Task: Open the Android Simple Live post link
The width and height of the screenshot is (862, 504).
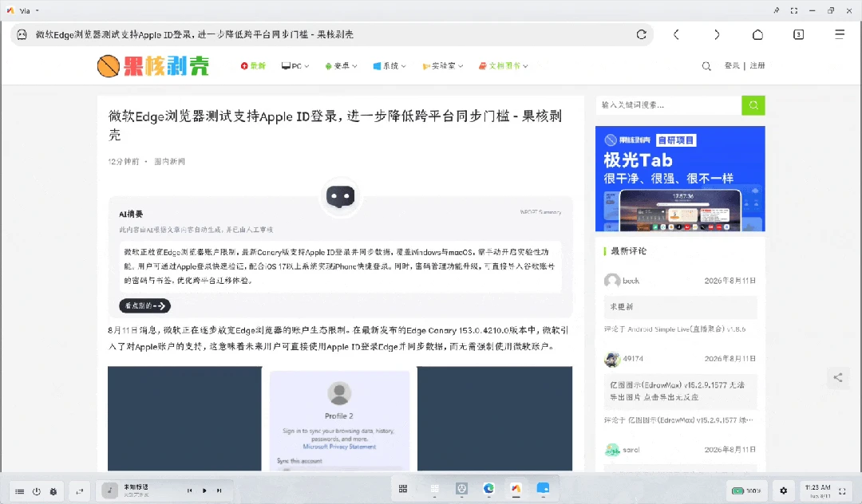Action: 686,329
